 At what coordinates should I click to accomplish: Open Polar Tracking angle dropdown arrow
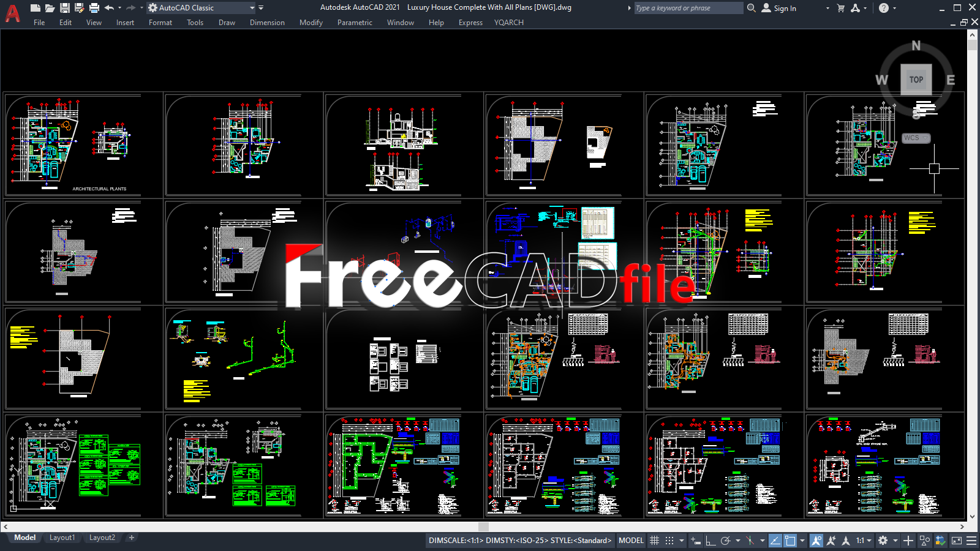click(737, 541)
